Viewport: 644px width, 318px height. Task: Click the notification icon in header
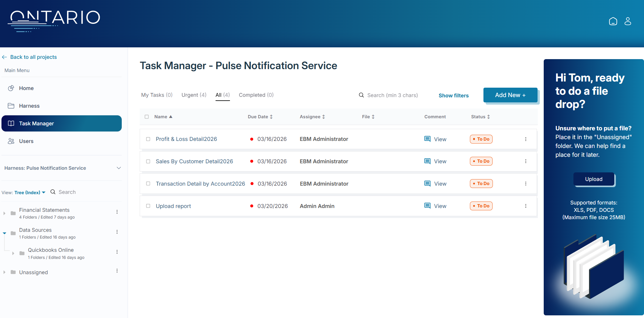(x=613, y=21)
